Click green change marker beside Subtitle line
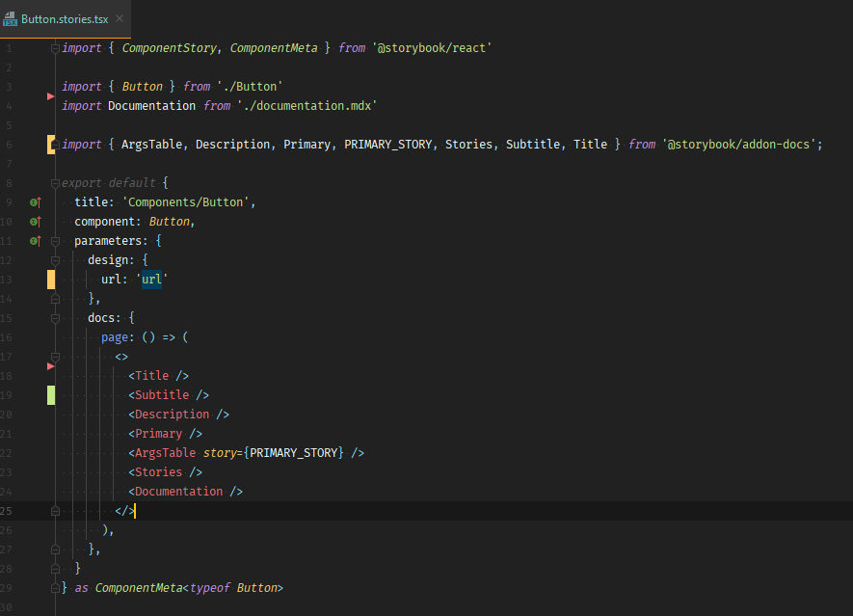Viewport: 853px width, 616px height. coord(50,395)
